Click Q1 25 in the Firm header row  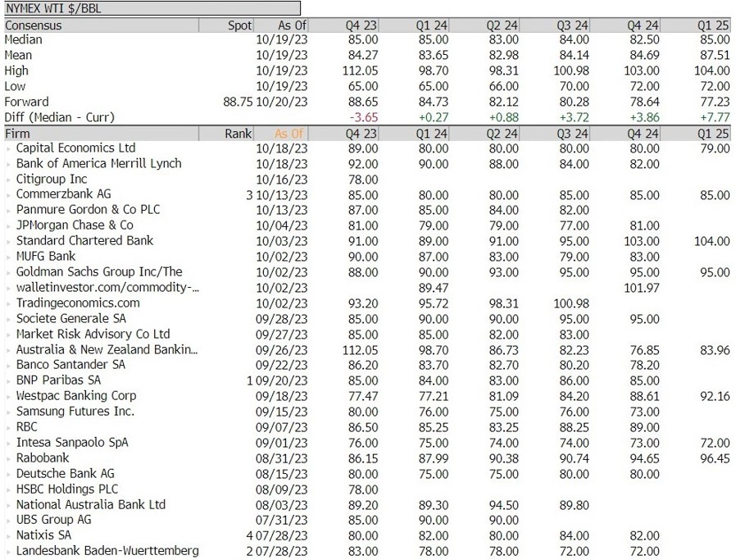713,134
